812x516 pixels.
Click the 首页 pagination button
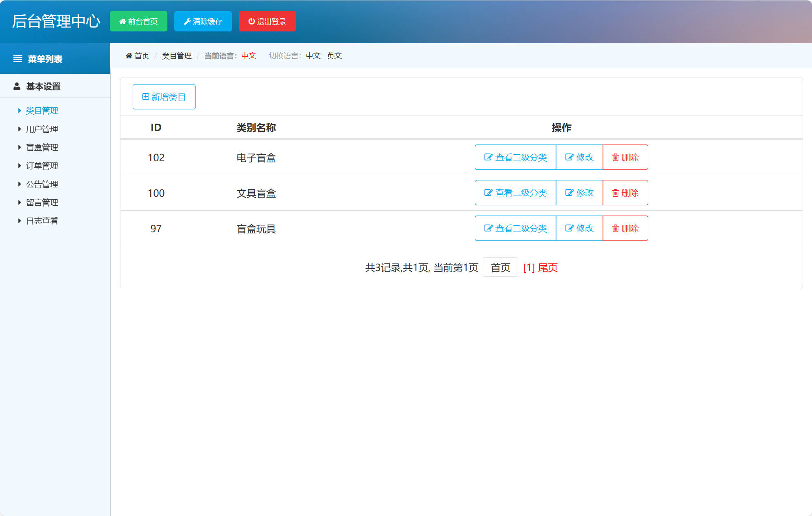pos(500,267)
